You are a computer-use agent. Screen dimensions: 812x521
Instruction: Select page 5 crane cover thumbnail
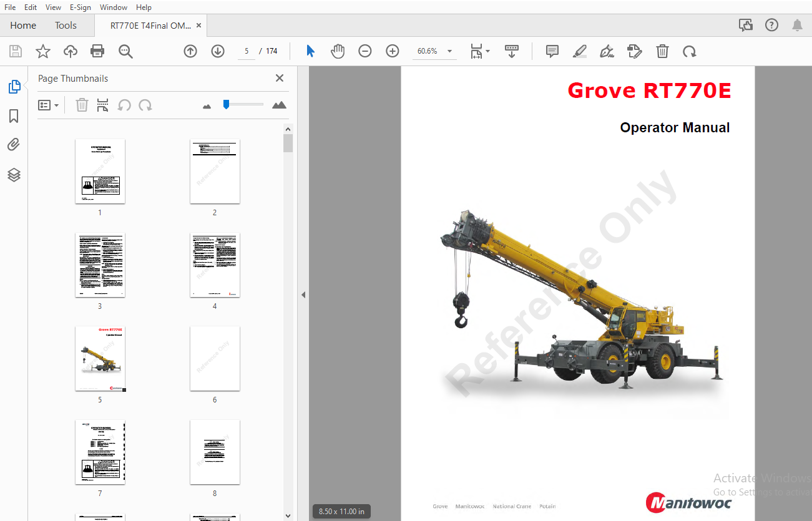point(100,358)
